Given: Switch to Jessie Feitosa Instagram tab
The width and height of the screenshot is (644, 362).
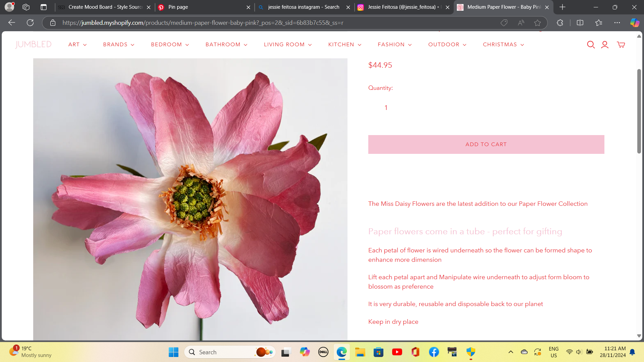Looking at the screenshot, I should click(402, 7).
